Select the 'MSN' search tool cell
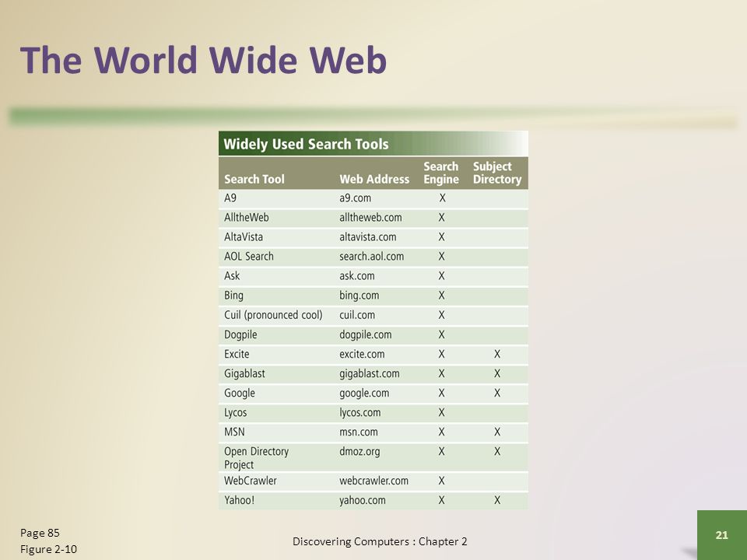 (234, 432)
